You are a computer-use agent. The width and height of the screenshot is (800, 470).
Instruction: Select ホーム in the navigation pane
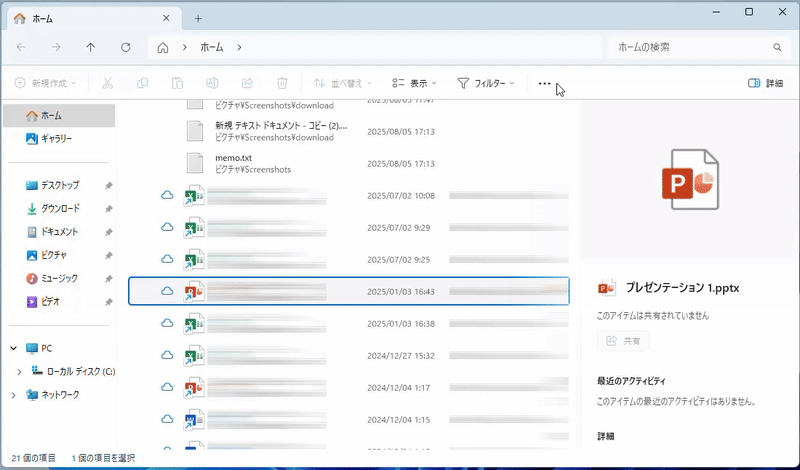click(x=59, y=116)
